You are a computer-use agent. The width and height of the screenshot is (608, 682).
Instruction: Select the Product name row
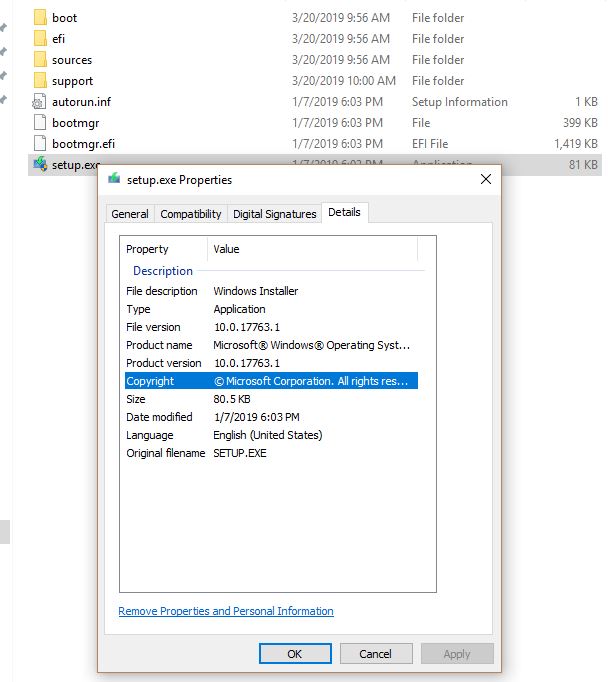(x=271, y=345)
